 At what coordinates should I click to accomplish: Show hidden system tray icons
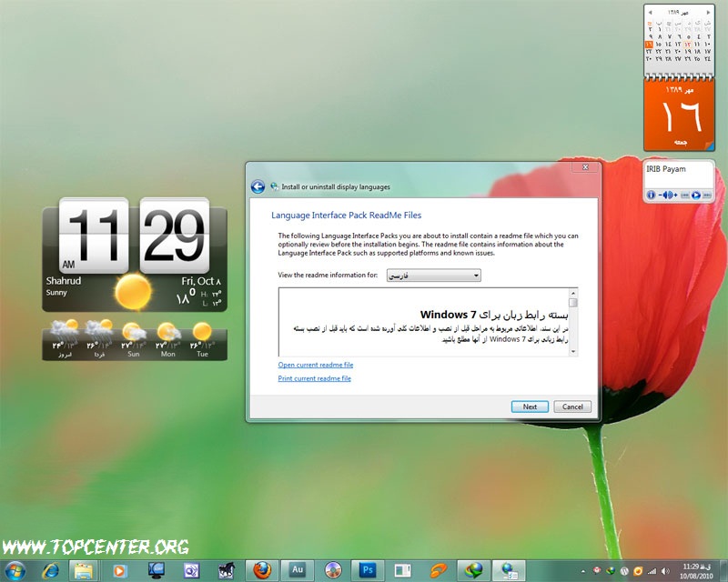coord(582,571)
